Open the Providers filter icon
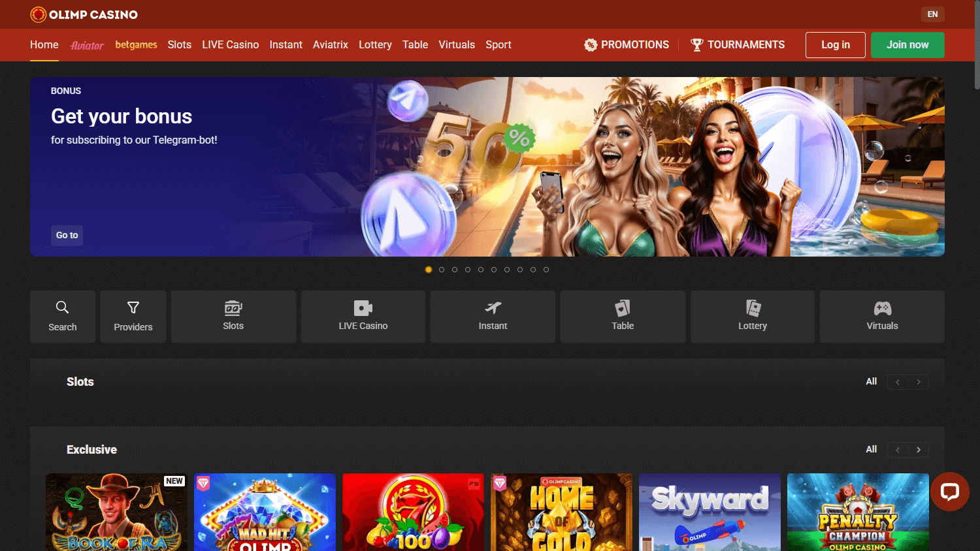The image size is (980, 551). tap(133, 307)
